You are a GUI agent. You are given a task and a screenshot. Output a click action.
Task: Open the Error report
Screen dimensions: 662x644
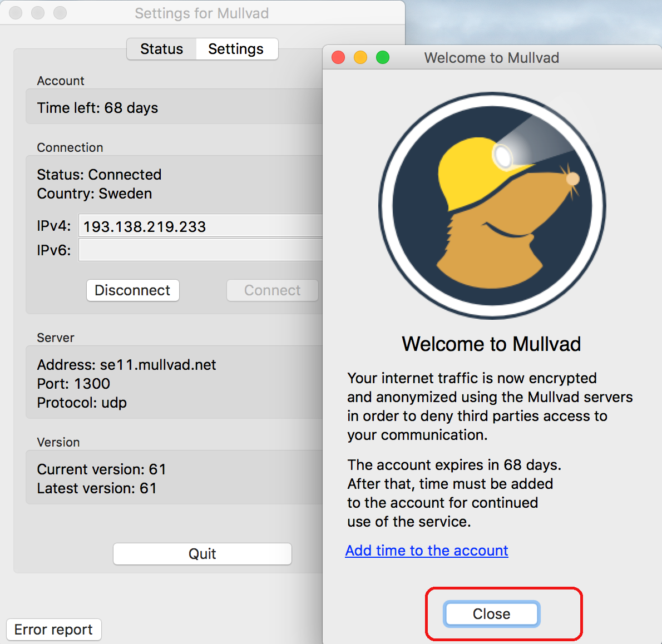point(53,630)
